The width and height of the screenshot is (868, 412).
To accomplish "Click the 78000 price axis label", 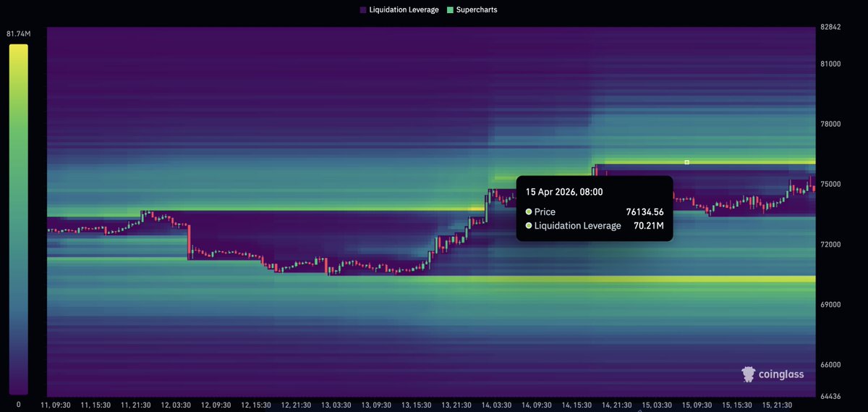I will click(x=830, y=124).
